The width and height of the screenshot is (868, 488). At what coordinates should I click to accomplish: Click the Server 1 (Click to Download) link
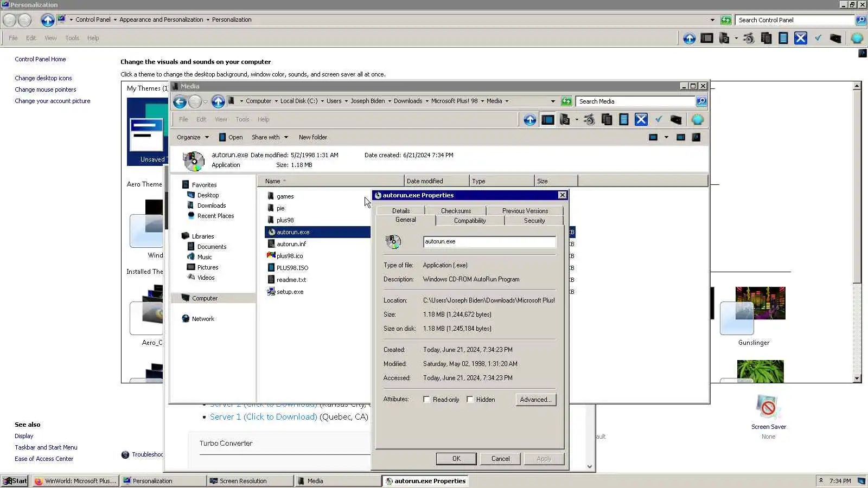click(264, 417)
